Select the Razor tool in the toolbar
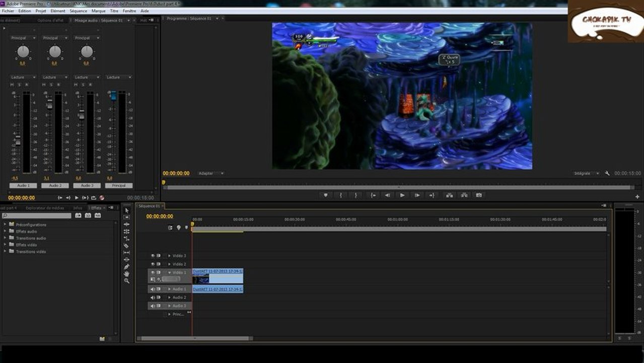Screen dimensions: 644x363 click(126, 246)
